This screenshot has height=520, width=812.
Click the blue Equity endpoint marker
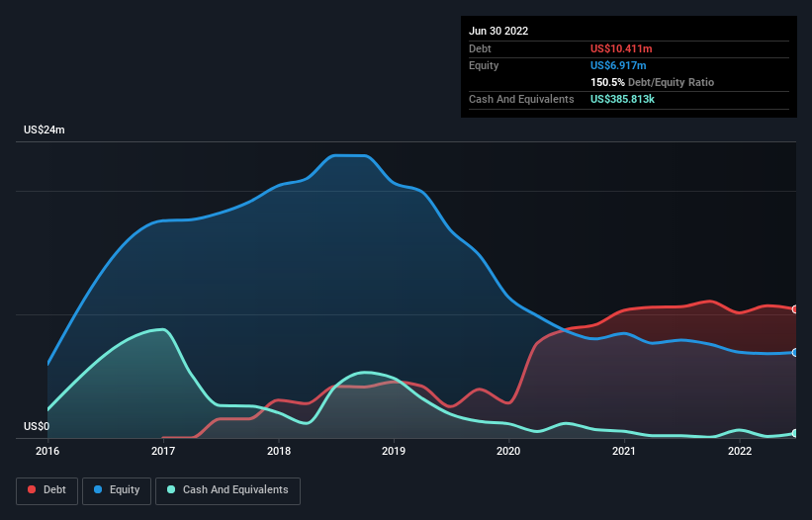[x=795, y=352]
